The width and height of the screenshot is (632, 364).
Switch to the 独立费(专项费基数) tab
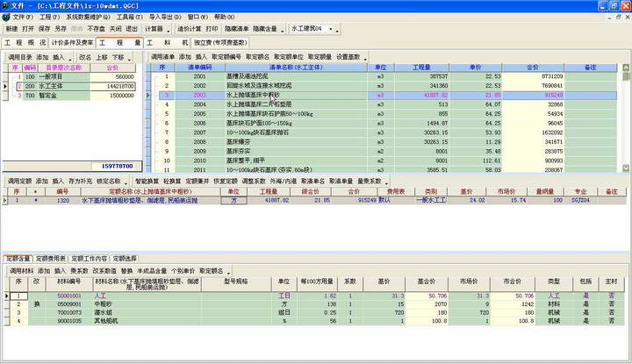click(220, 43)
